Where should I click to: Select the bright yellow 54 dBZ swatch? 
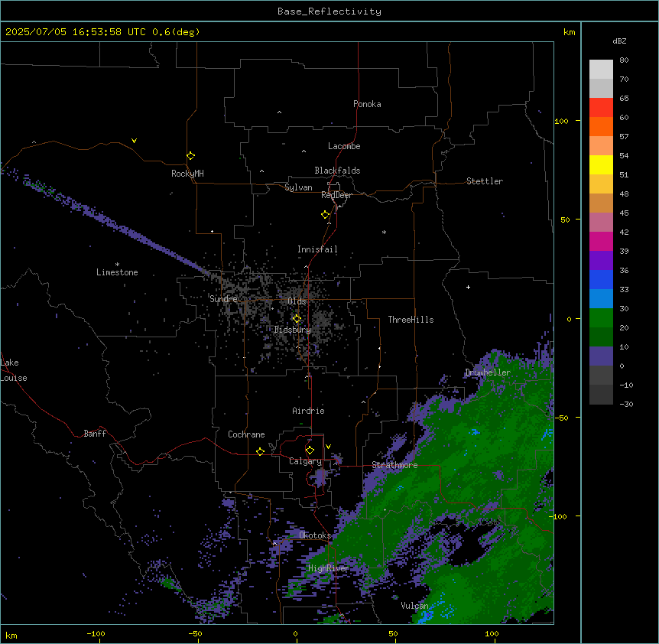tap(601, 164)
